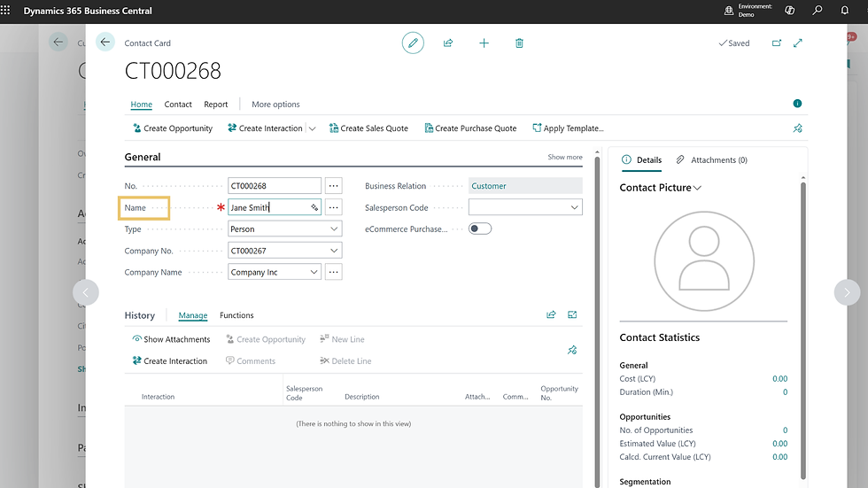Click ellipsis next to No. field
Viewport: 868px width, 488px height.
click(x=333, y=186)
